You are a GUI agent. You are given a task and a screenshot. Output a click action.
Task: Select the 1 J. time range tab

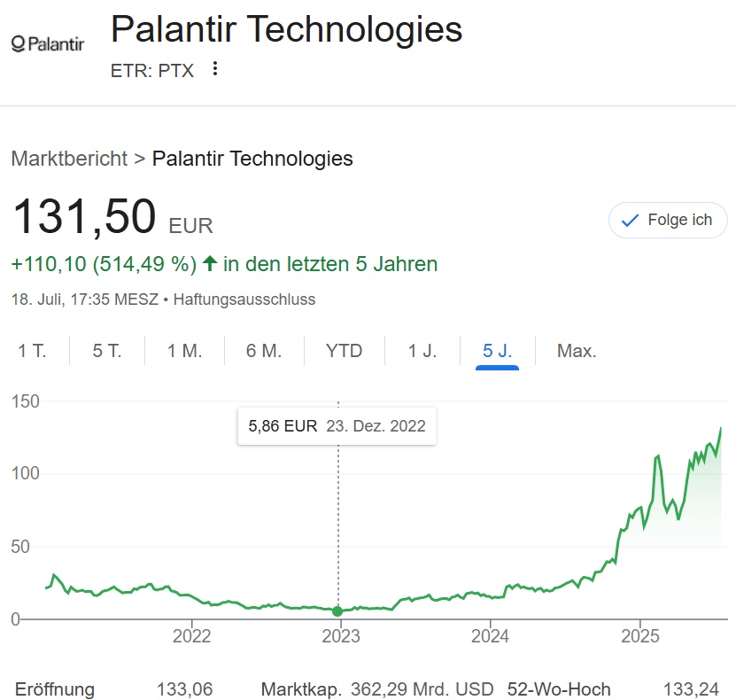click(x=422, y=351)
